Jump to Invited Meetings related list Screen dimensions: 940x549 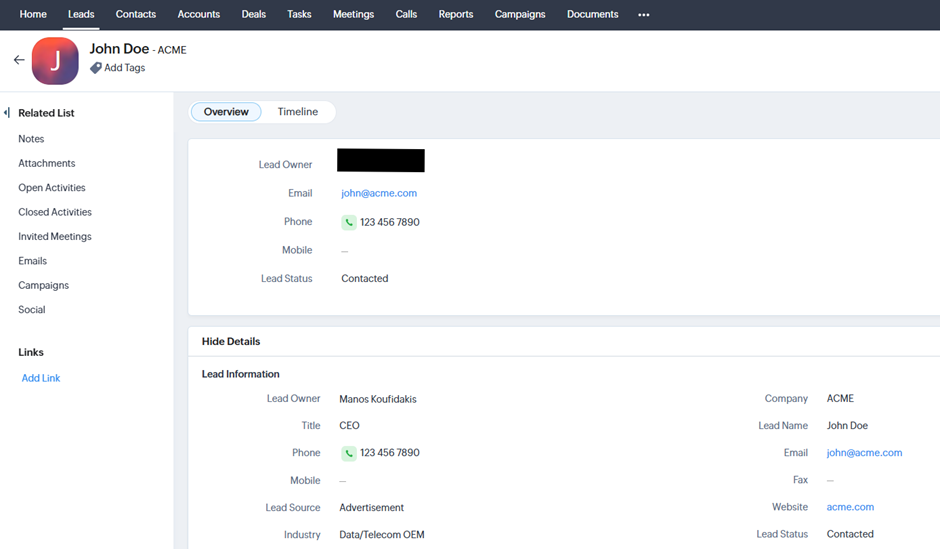(55, 237)
